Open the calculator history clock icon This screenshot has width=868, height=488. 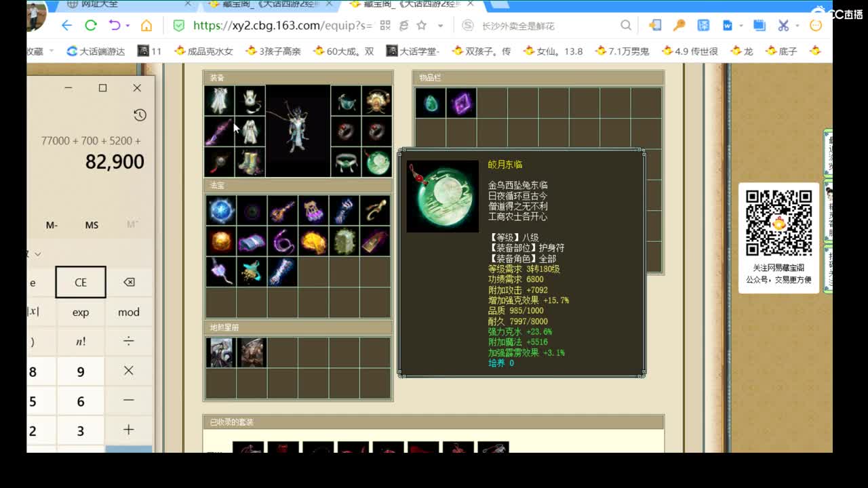(140, 115)
